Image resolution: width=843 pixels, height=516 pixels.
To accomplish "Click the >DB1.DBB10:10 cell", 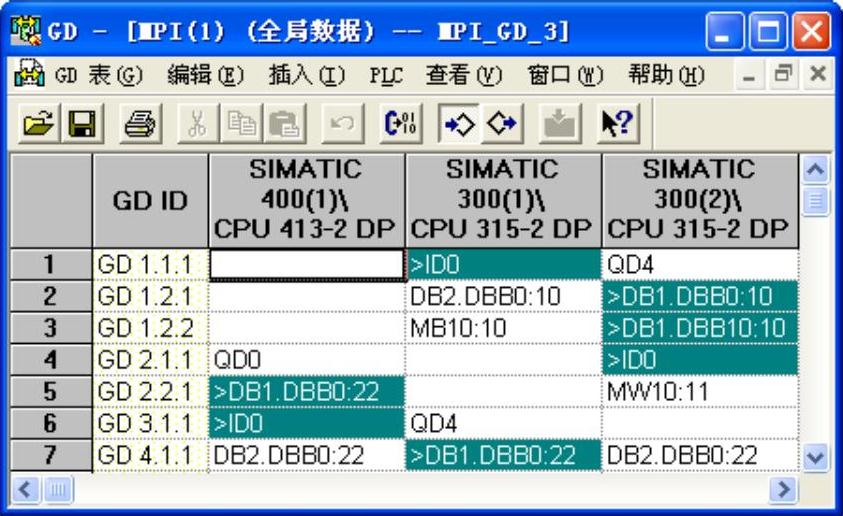I will [x=700, y=328].
